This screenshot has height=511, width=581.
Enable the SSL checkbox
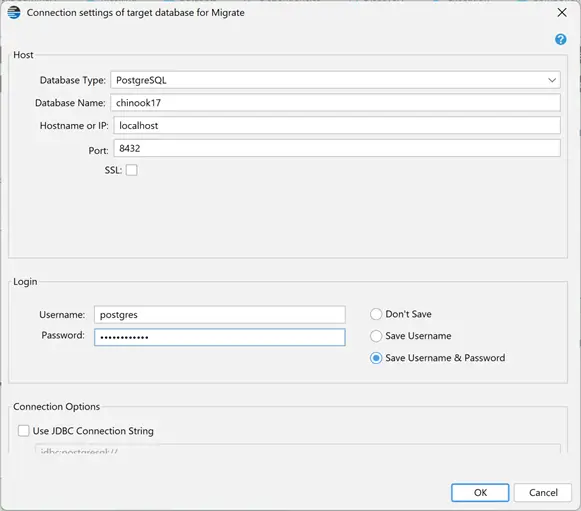pos(131,170)
